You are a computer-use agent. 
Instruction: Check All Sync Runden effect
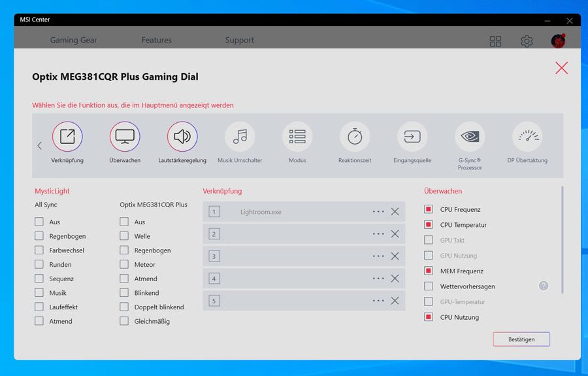click(x=39, y=264)
